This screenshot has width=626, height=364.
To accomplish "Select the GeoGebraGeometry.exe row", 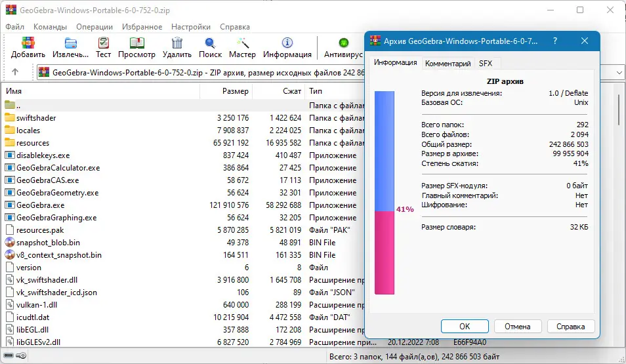I will (183, 192).
